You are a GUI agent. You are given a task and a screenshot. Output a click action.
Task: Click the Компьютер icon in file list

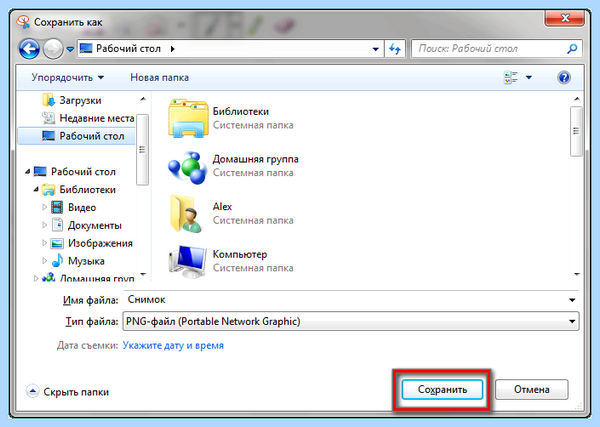click(x=188, y=261)
